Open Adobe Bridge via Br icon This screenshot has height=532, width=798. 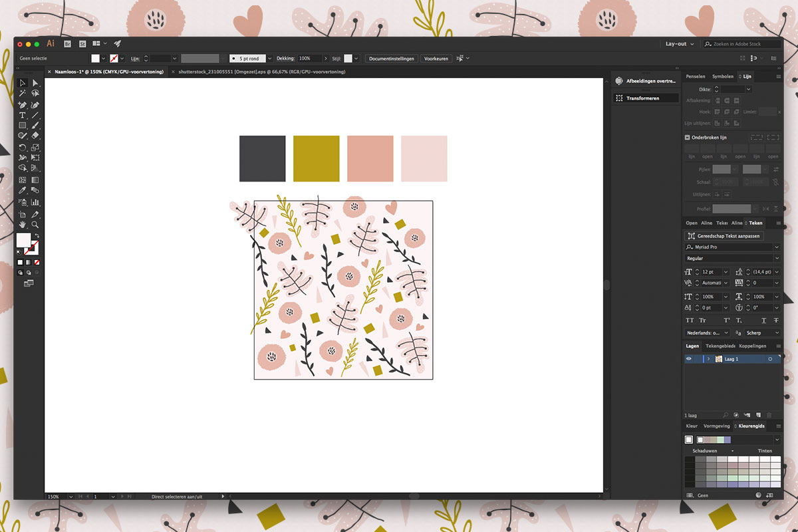click(67, 43)
